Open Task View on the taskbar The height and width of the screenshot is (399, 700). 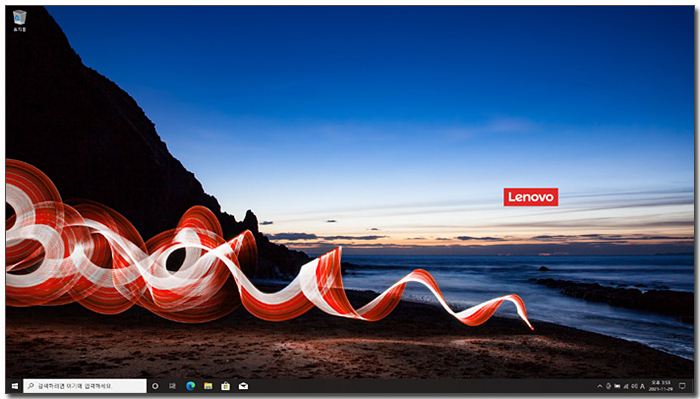coord(172,386)
